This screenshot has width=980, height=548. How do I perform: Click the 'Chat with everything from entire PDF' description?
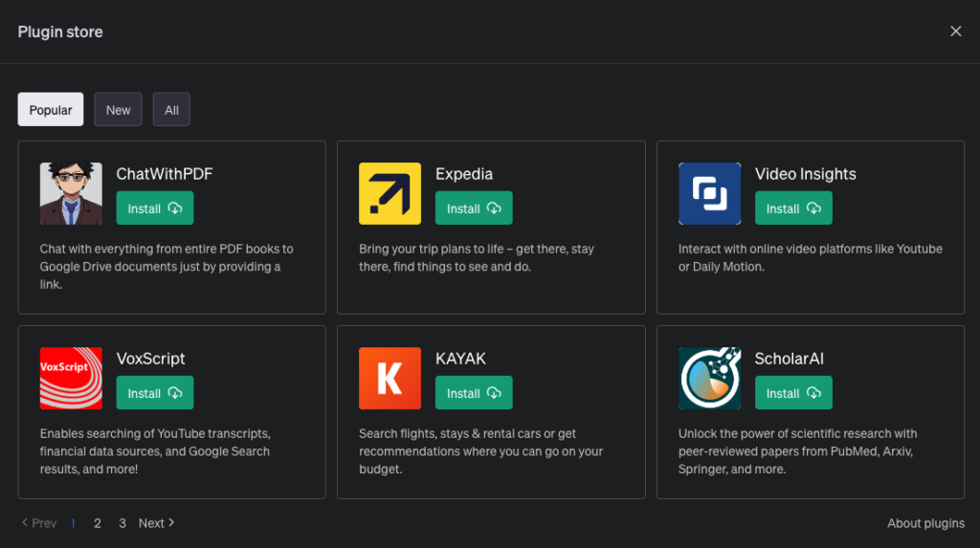click(x=167, y=267)
